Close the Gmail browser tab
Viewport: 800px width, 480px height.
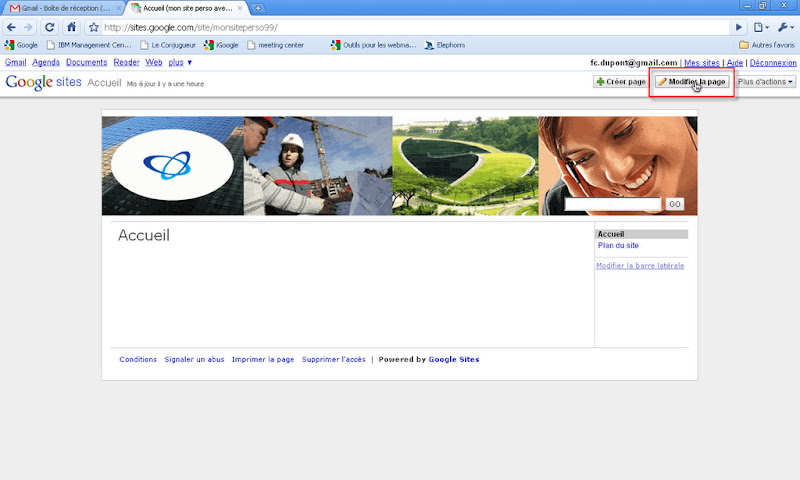pyautogui.click(x=118, y=8)
